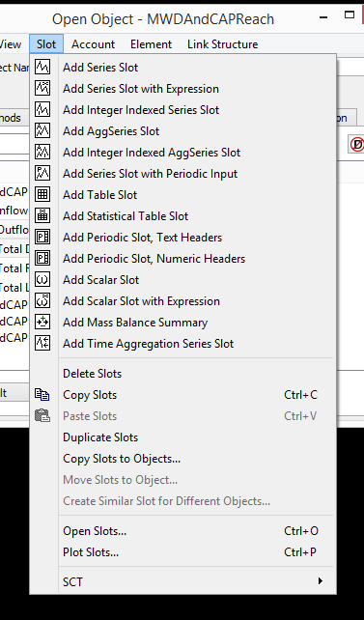The height and width of the screenshot is (620, 364).
Task: Click the Add Statistical Table Slot icon
Action: tap(42, 216)
